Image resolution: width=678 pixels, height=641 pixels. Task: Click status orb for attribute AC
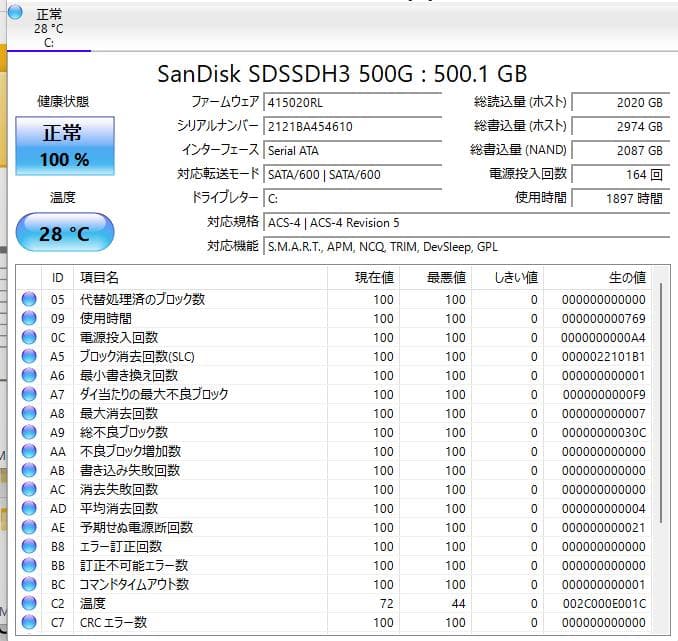pyautogui.click(x=29, y=490)
